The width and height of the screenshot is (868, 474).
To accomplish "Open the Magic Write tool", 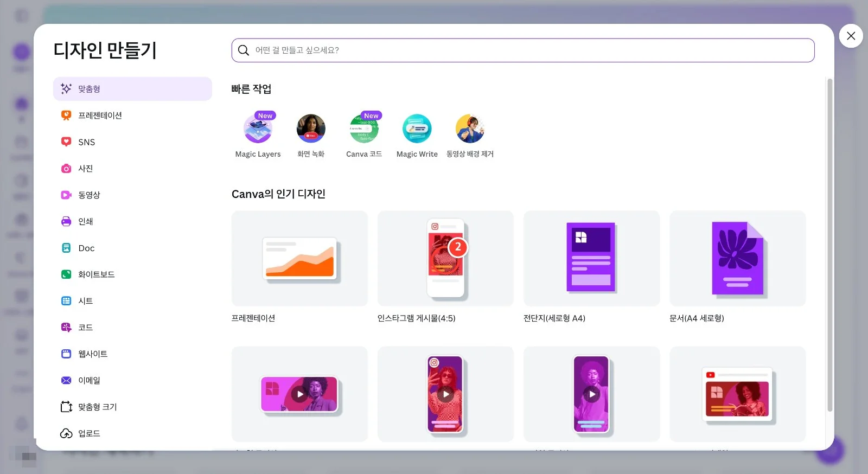I will coord(417,136).
